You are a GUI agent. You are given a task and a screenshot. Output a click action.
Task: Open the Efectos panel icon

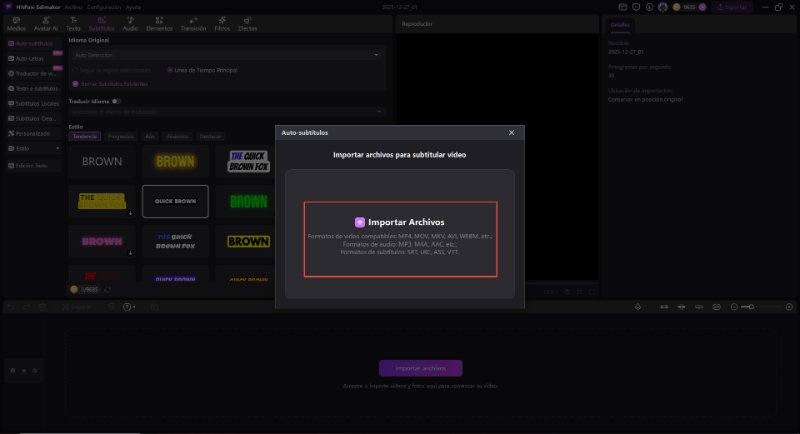[x=247, y=24]
